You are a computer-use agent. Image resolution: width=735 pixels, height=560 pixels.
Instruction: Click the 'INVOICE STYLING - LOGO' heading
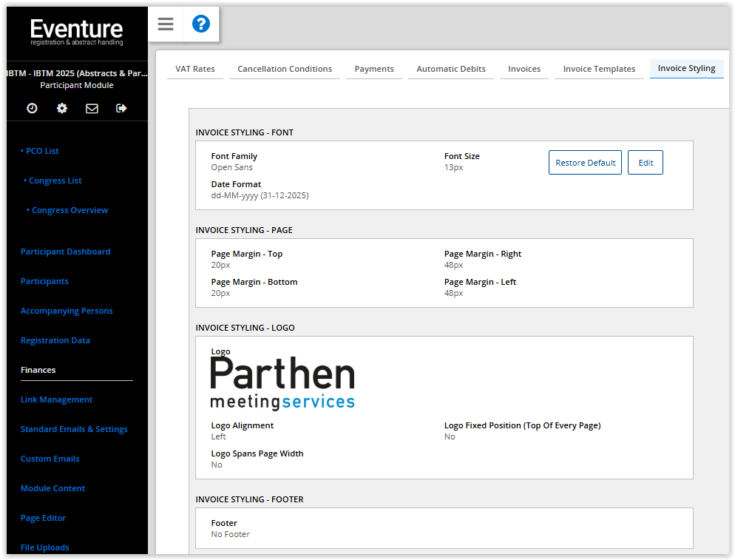point(245,328)
